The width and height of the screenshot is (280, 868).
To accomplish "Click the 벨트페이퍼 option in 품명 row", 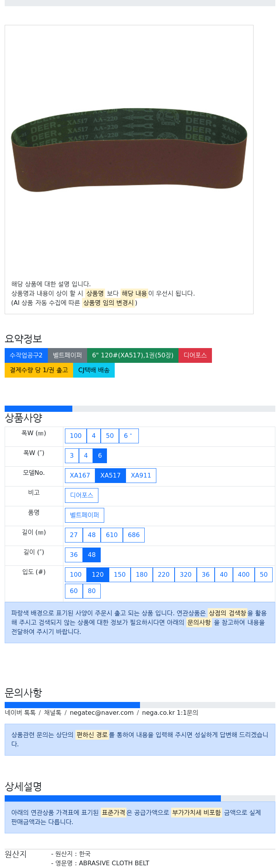I will pyautogui.click(x=84, y=515).
